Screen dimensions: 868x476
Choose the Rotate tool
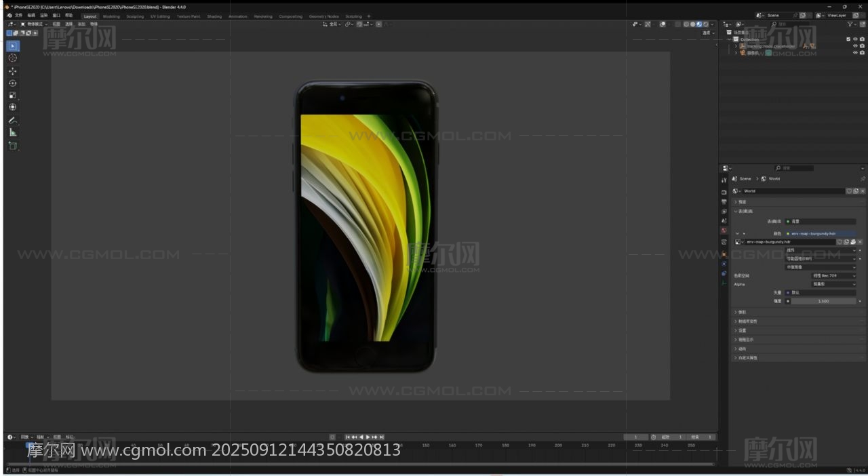13,83
